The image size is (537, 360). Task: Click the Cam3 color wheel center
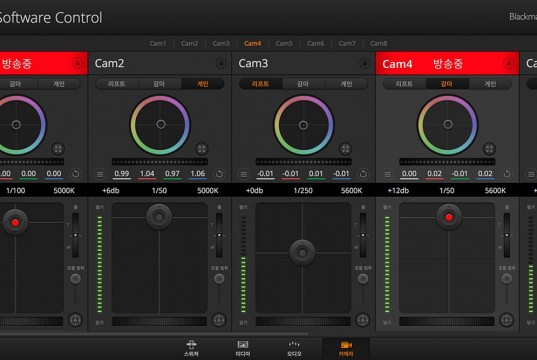(303, 125)
